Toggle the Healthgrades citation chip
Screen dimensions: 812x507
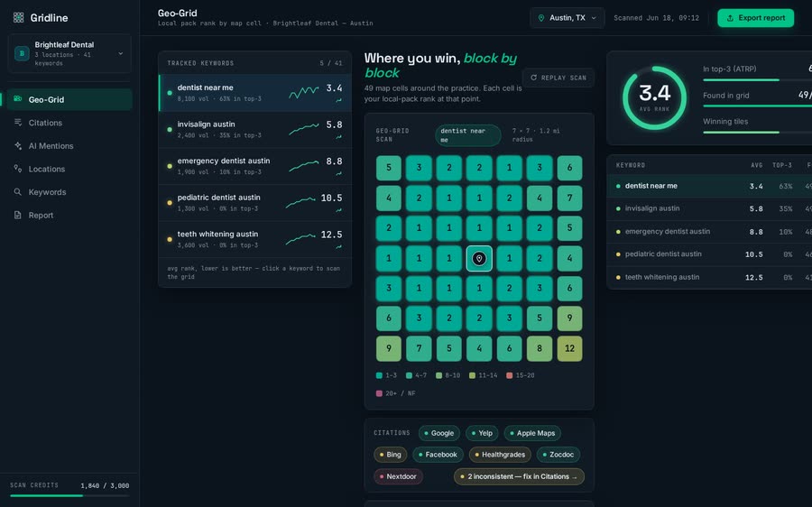pyautogui.click(x=500, y=455)
